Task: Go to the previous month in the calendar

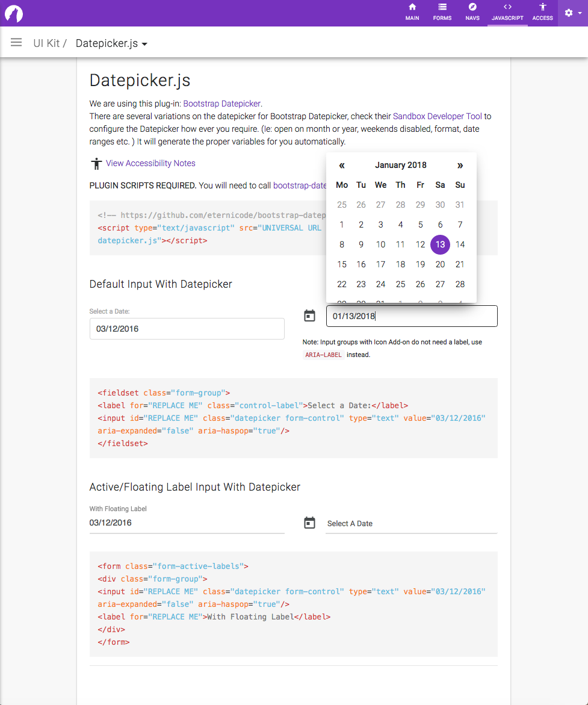Action: 342,166
